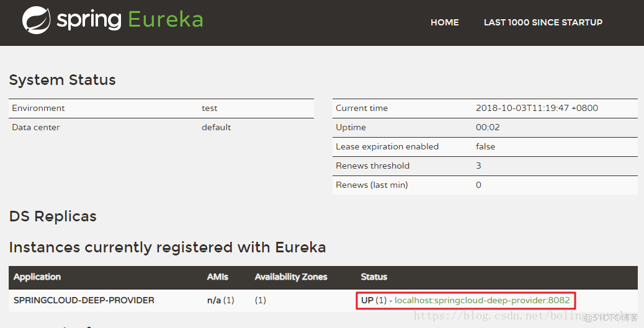Click the Data center row label
Viewport: 644px width, 328px height.
[x=36, y=127]
